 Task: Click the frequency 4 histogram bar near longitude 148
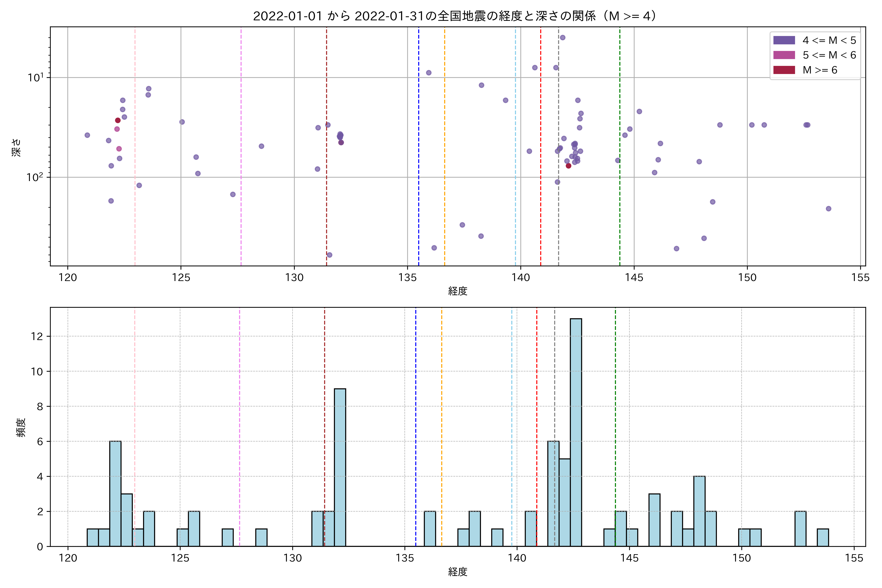click(699, 511)
